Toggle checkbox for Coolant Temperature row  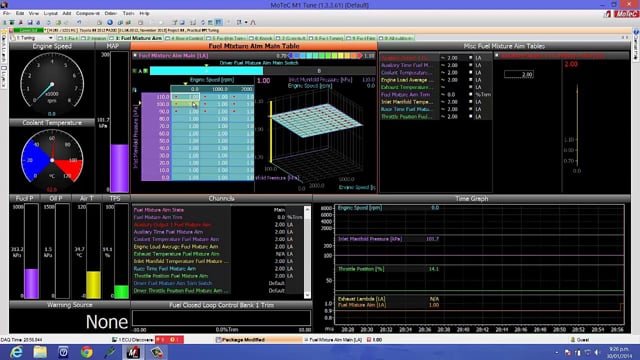point(470,72)
